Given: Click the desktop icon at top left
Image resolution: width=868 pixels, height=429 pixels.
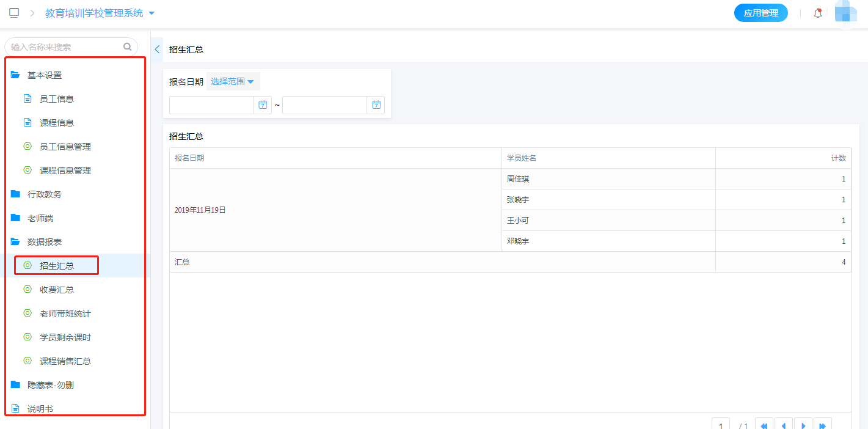Looking at the screenshot, I should click(14, 13).
